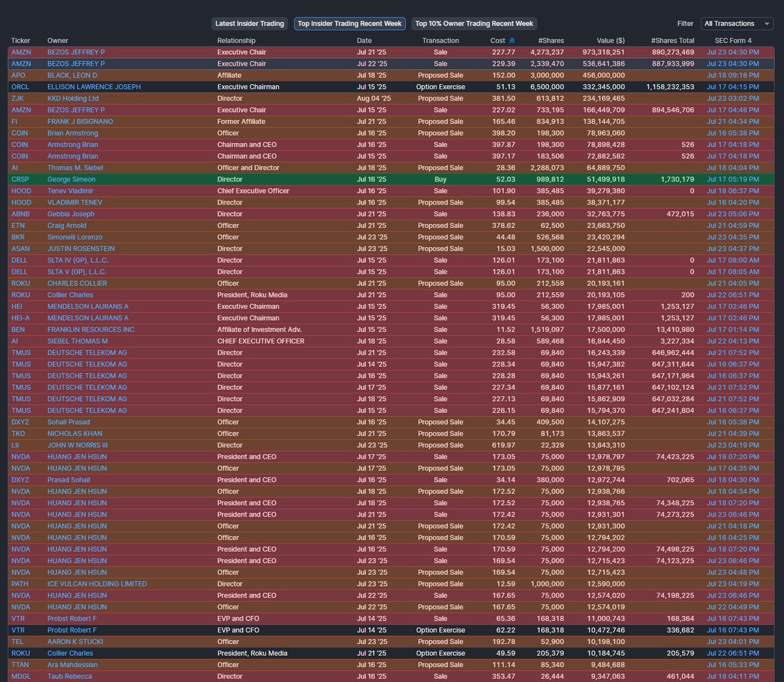Open owner Gebbia Joseph
The image size is (784, 682).
(x=71, y=214)
